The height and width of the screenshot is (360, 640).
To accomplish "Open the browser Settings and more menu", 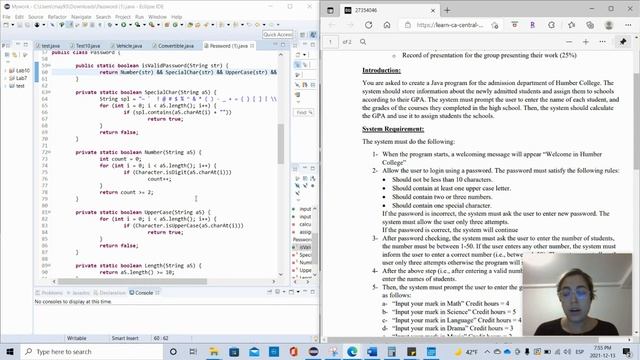I will pyautogui.click(x=628, y=25).
